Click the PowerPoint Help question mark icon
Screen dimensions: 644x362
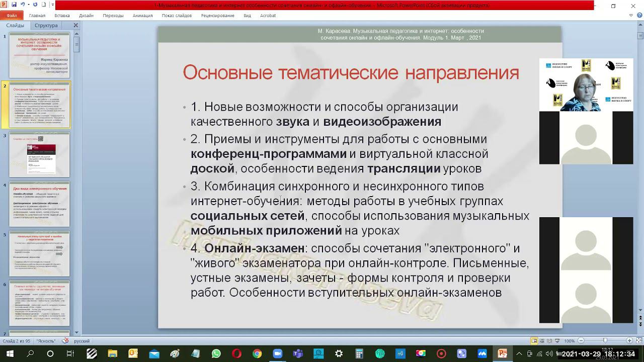click(x=639, y=16)
